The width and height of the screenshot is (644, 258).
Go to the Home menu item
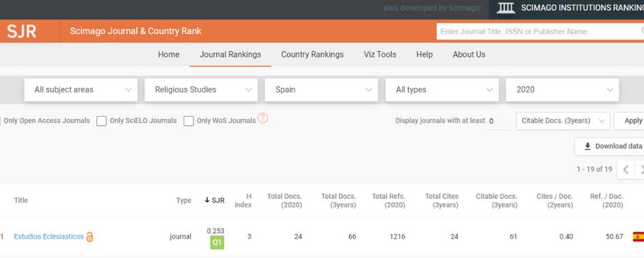[169, 55]
